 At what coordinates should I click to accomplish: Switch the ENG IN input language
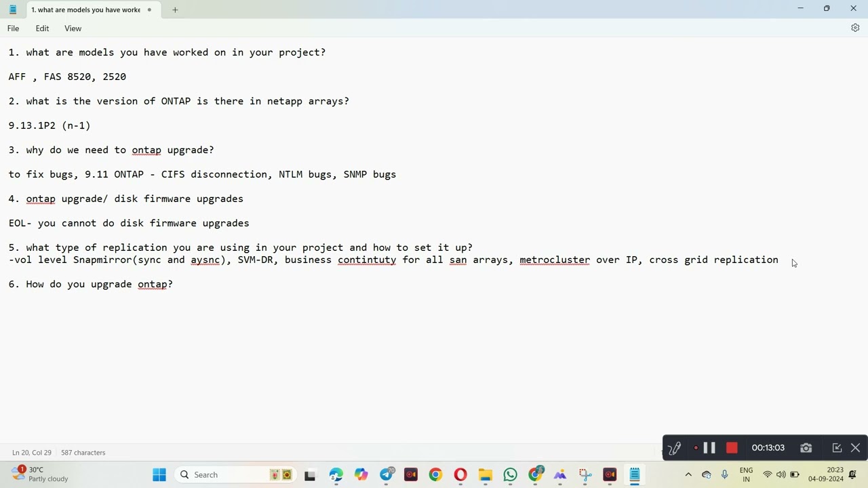(746, 474)
